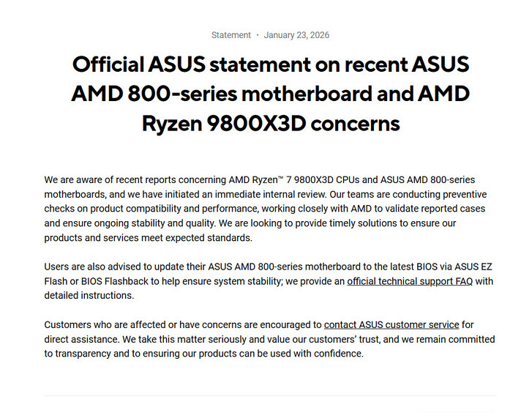Click the Statement category label
Image resolution: width=532 pixels, height=413 pixels.
[x=231, y=35]
